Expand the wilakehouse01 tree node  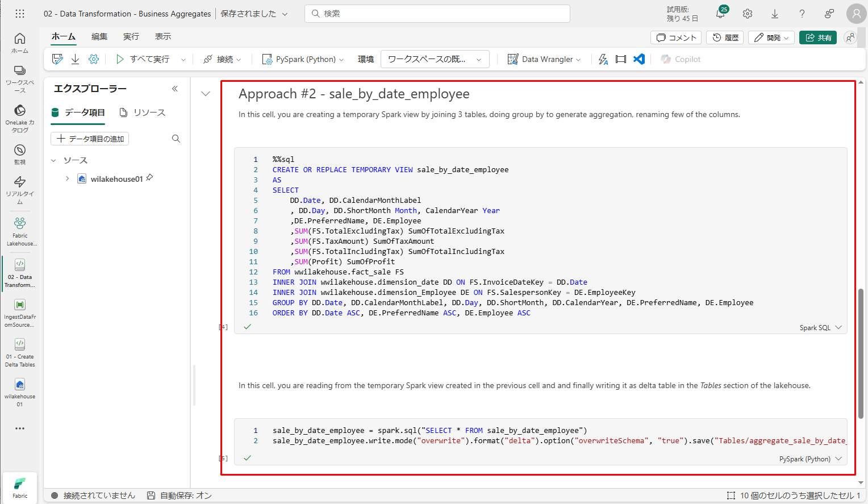[x=67, y=179]
